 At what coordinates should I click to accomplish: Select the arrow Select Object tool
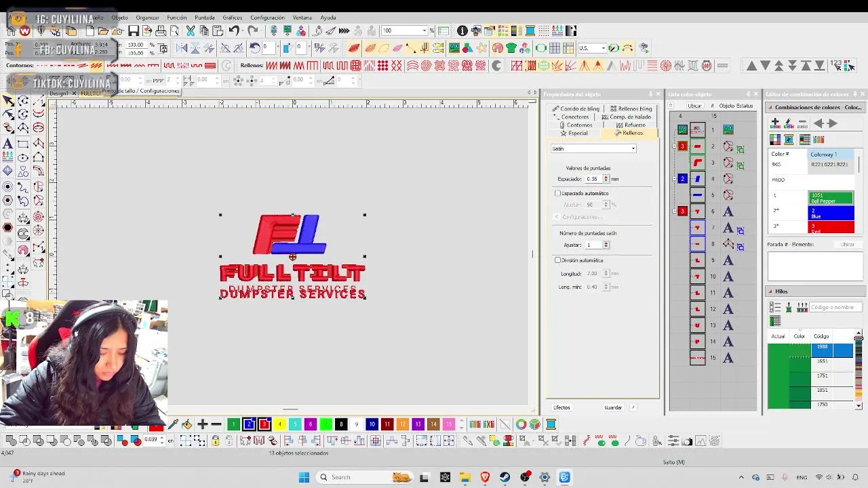click(7, 100)
